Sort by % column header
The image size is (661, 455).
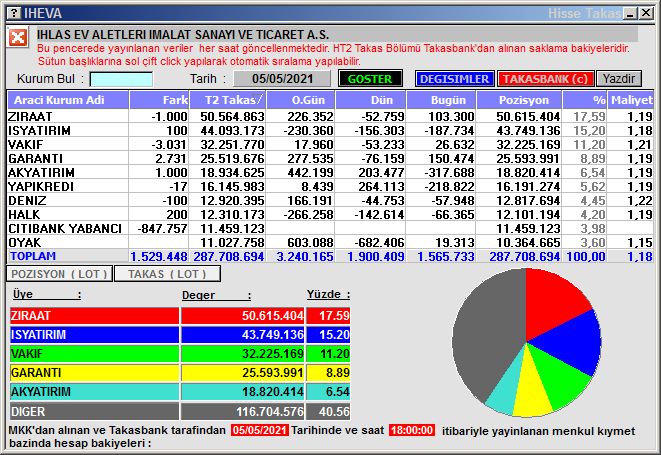pos(585,100)
